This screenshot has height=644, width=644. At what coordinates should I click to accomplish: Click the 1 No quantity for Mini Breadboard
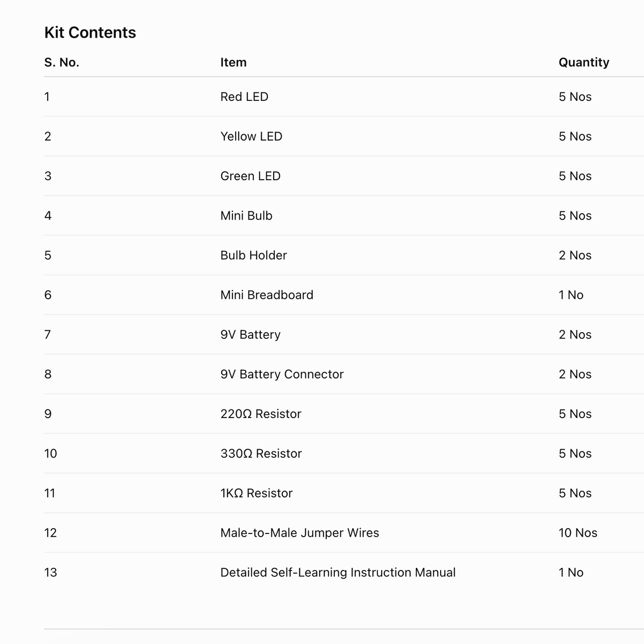[x=571, y=295]
